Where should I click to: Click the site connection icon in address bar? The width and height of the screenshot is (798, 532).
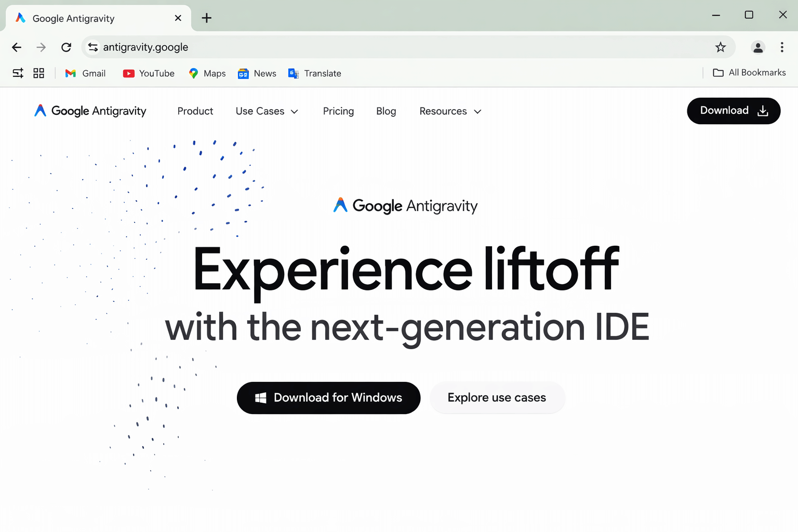[x=92, y=47]
